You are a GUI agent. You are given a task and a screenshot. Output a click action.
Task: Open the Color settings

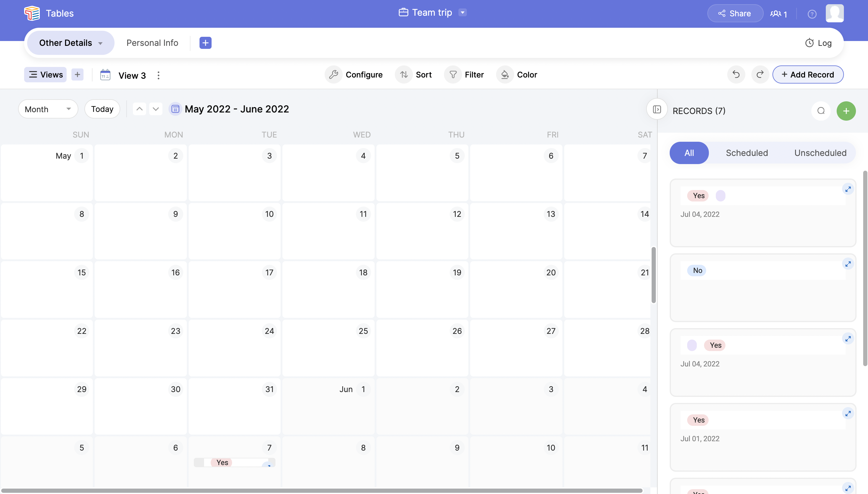pos(517,75)
